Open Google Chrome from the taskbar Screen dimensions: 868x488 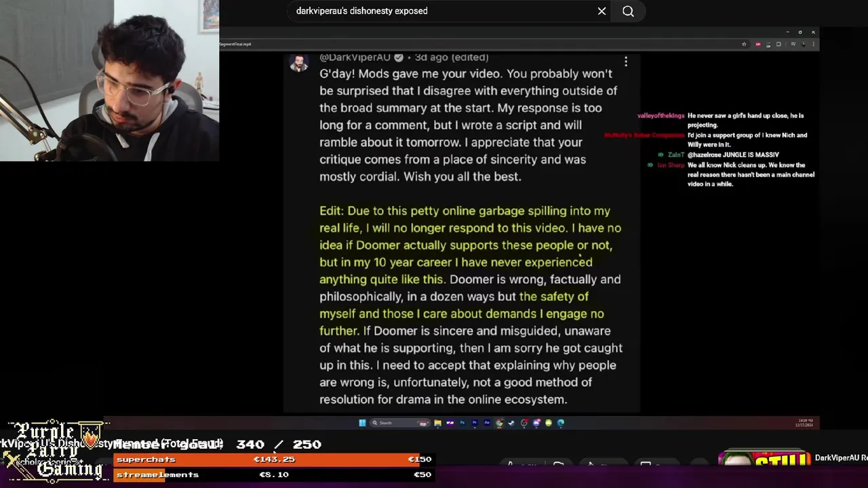pos(499,423)
